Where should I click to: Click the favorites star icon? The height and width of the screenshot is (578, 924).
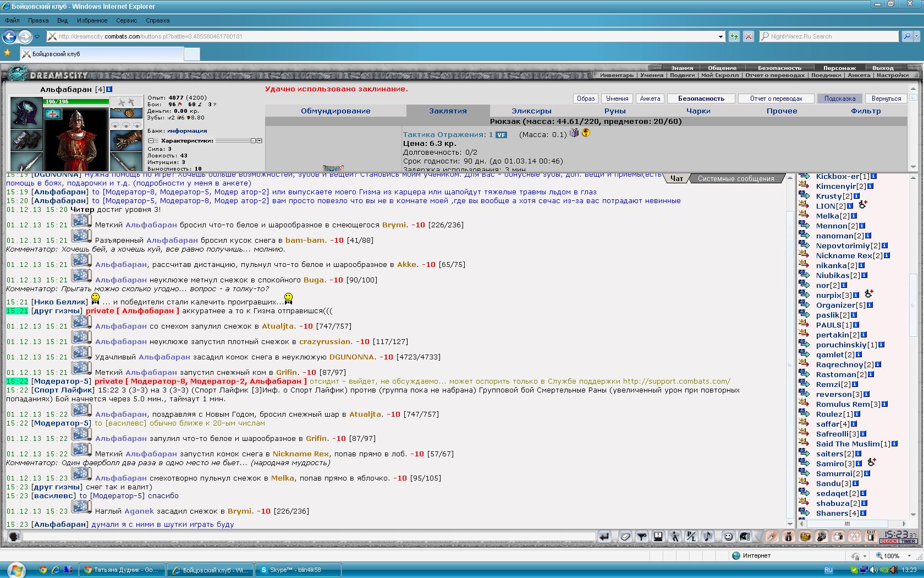pyautogui.click(x=8, y=53)
